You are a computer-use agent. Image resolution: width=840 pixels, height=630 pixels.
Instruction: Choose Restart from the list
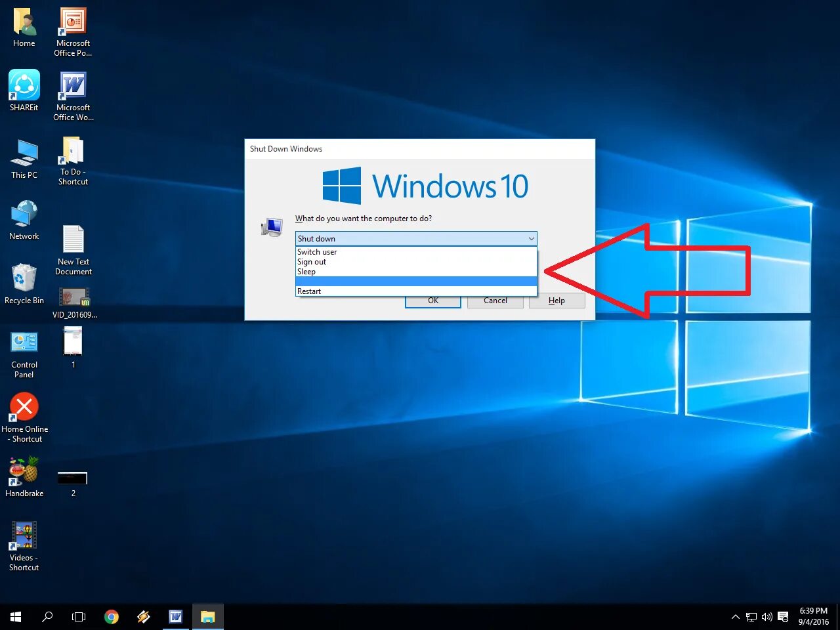click(x=416, y=291)
